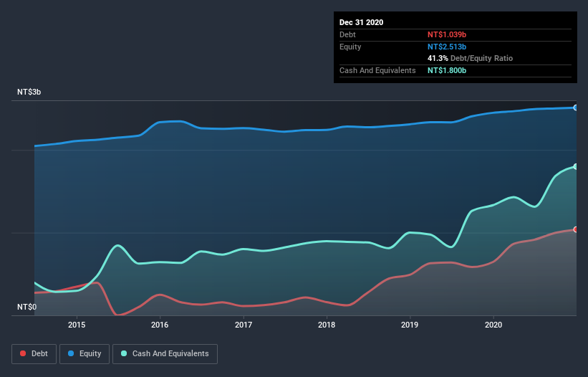Click the Dec 31 2020 tooltip date
Image resolution: width=588 pixels, height=377 pixels.
click(361, 22)
